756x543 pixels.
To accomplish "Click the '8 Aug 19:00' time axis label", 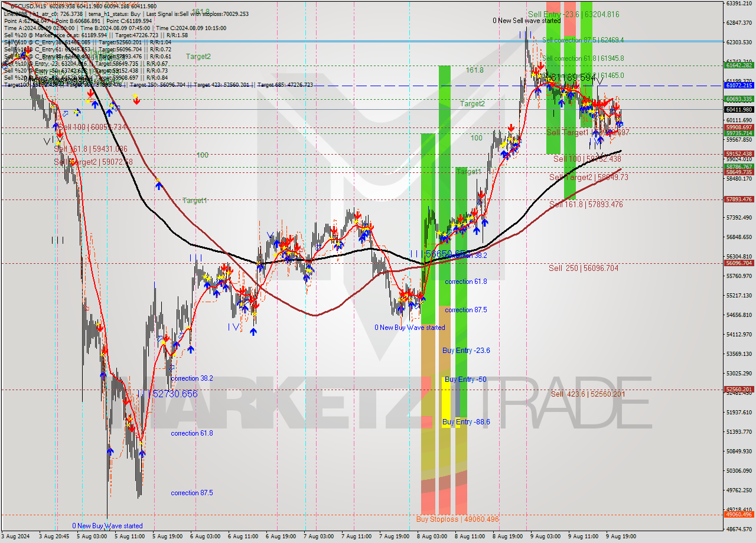I will pyautogui.click(x=507, y=537).
